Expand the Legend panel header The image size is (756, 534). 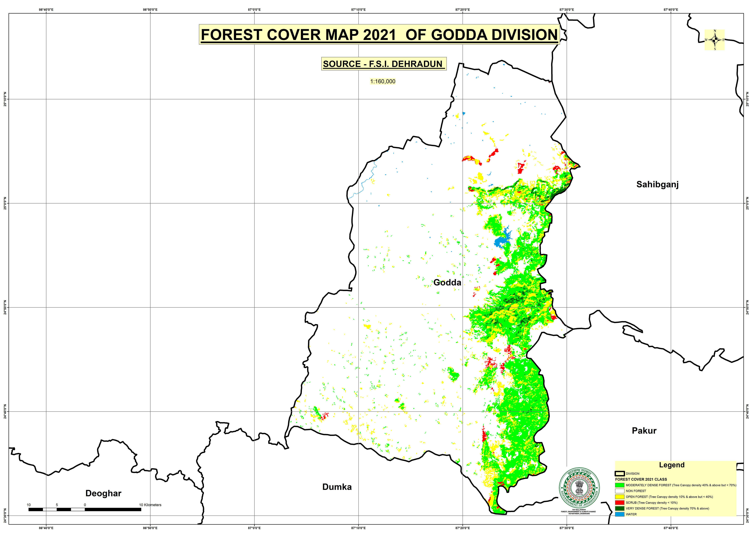tap(672, 465)
